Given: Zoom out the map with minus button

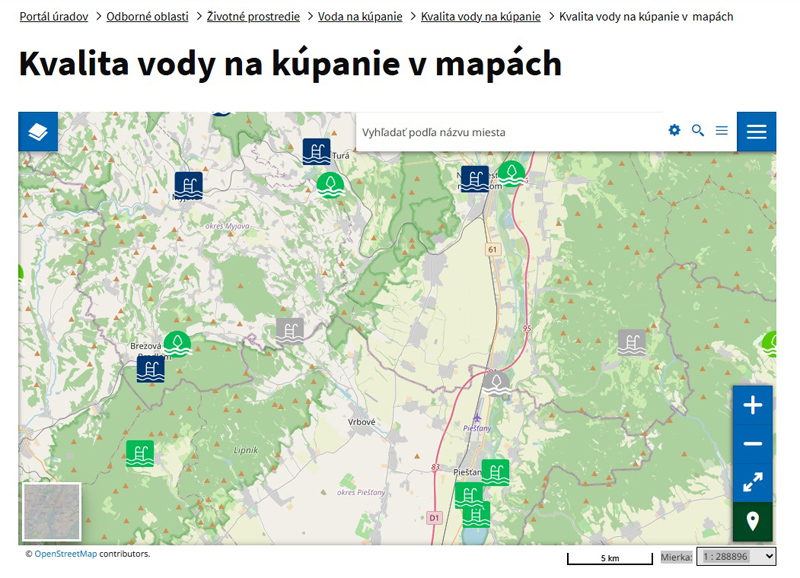Looking at the screenshot, I should (753, 444).
